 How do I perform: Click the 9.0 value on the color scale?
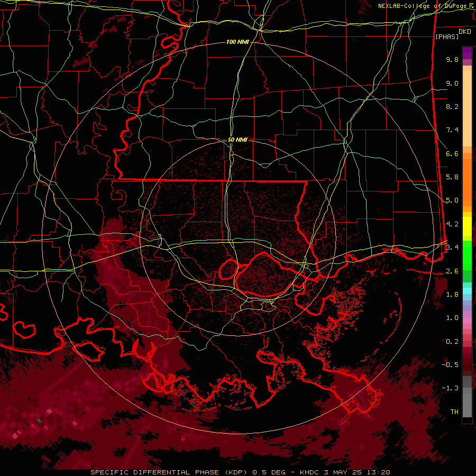click(452, 83)
